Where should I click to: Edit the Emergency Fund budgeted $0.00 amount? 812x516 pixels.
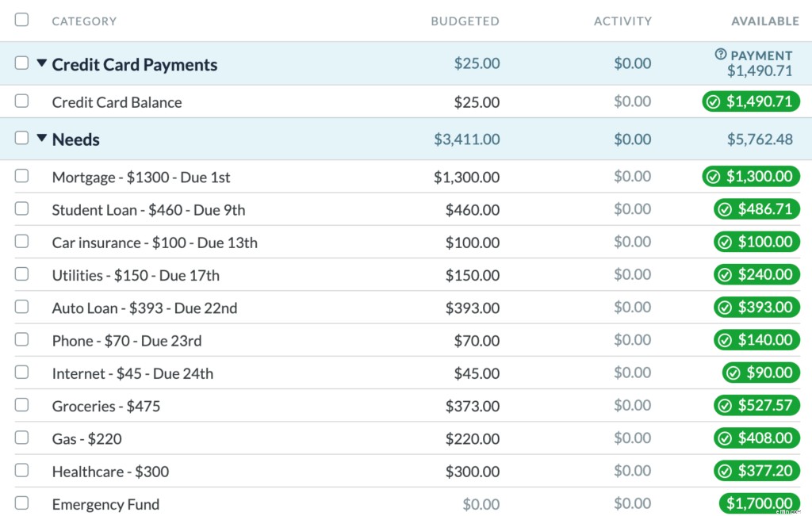[481, 504]
